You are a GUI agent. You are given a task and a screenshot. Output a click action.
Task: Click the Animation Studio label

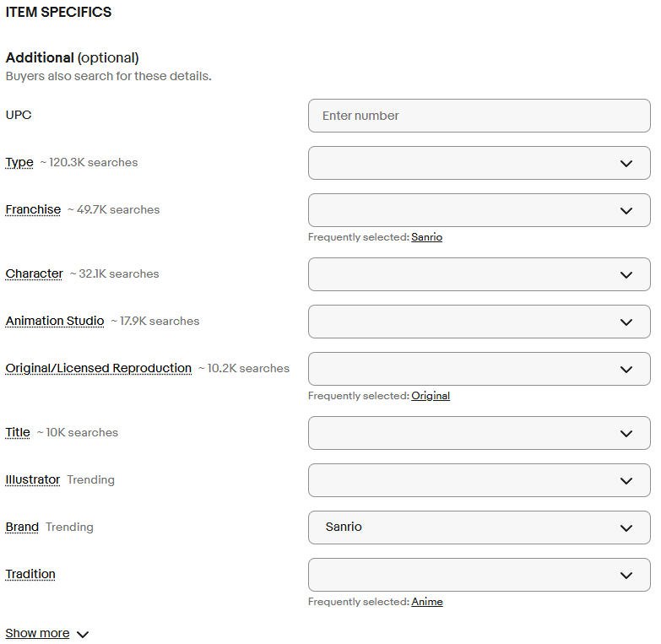point(55,321)
